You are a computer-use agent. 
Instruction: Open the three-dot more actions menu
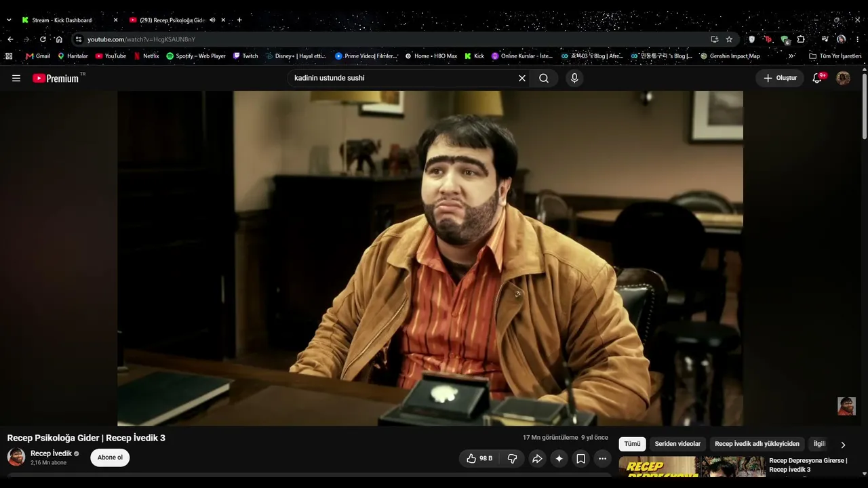[x=602, y=459]
